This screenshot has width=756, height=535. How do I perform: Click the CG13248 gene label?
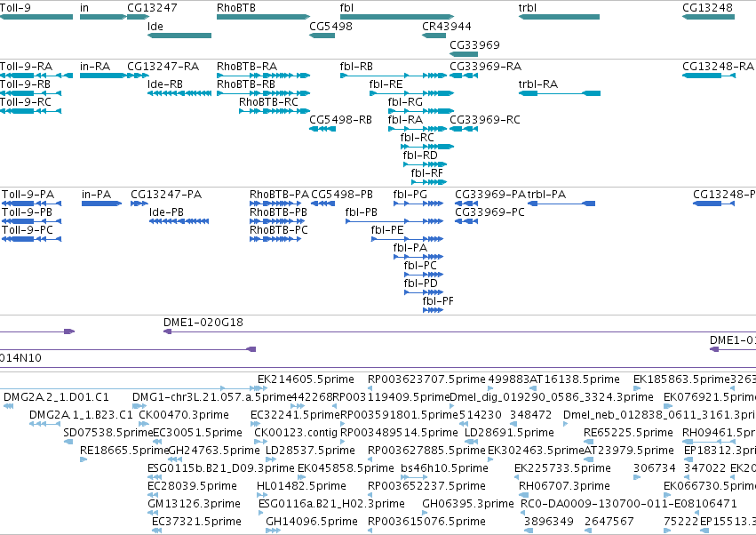[707, 8]
